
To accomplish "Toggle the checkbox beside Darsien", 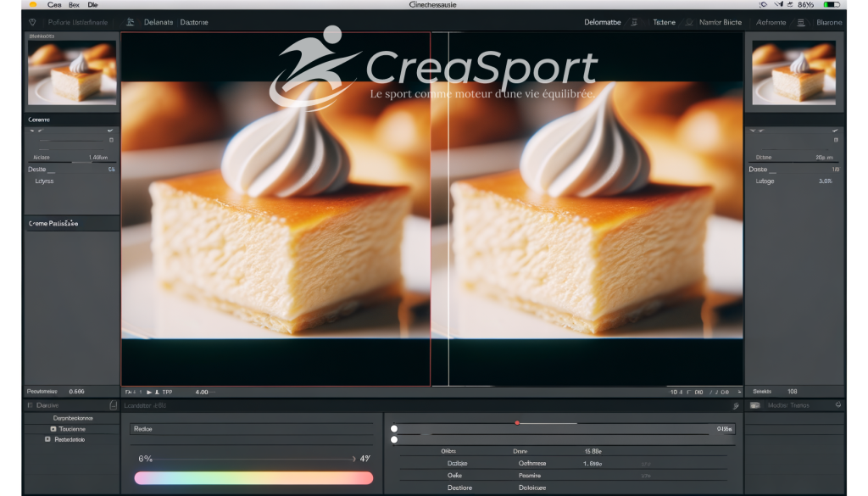I will pyautogui.click(x=31, y=406).
